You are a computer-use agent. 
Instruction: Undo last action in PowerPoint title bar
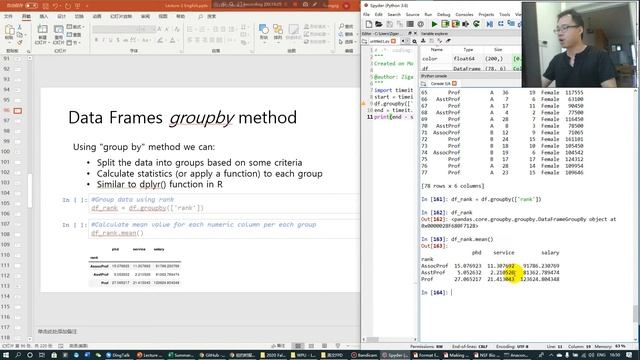coord(56,6)
